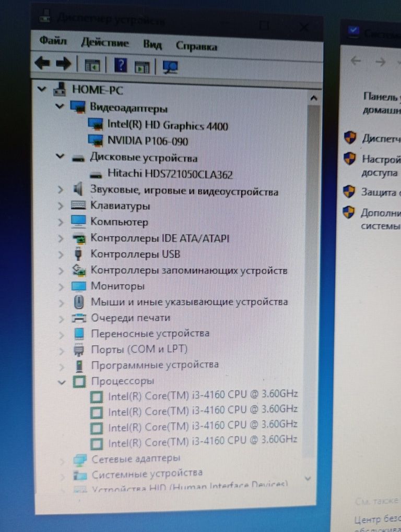Click the Сетевые адаптеры network icon
The height and width of the screenshot is (532, 401).
80,460
